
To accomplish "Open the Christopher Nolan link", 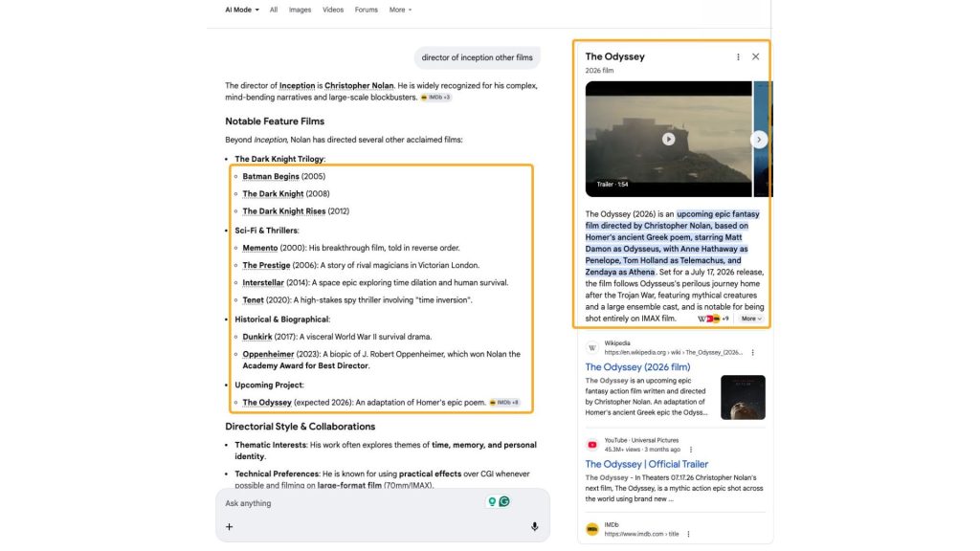I will 359,85.
